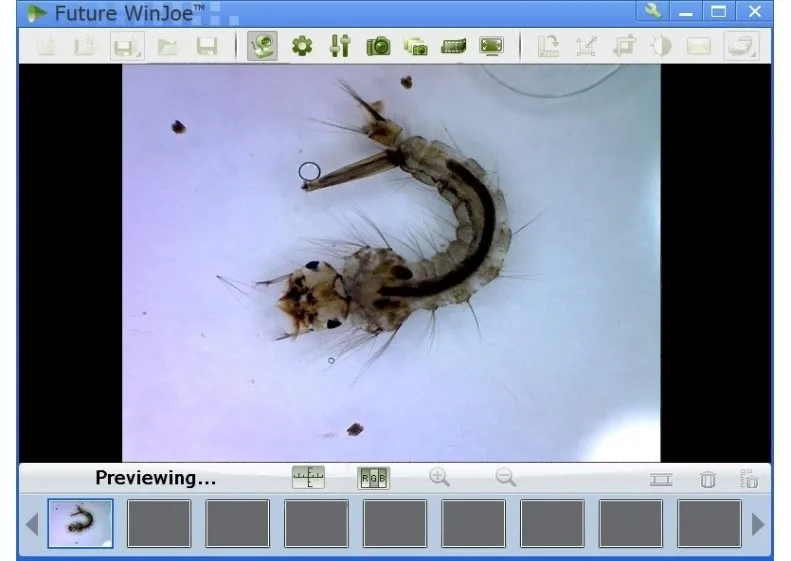791x561 pixels.
Task: Click the greyed-out second document icon
Action: click(85, 46)
